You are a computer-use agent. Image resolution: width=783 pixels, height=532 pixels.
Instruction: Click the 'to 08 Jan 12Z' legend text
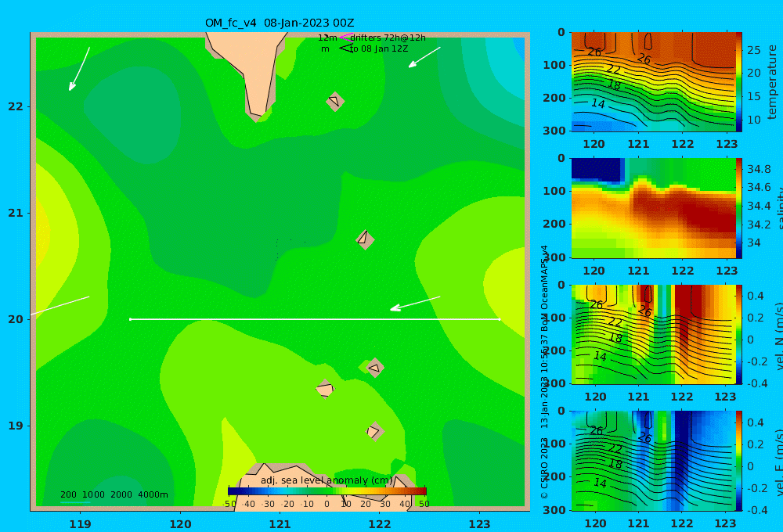pyautogui.click(x=378, y=49)
